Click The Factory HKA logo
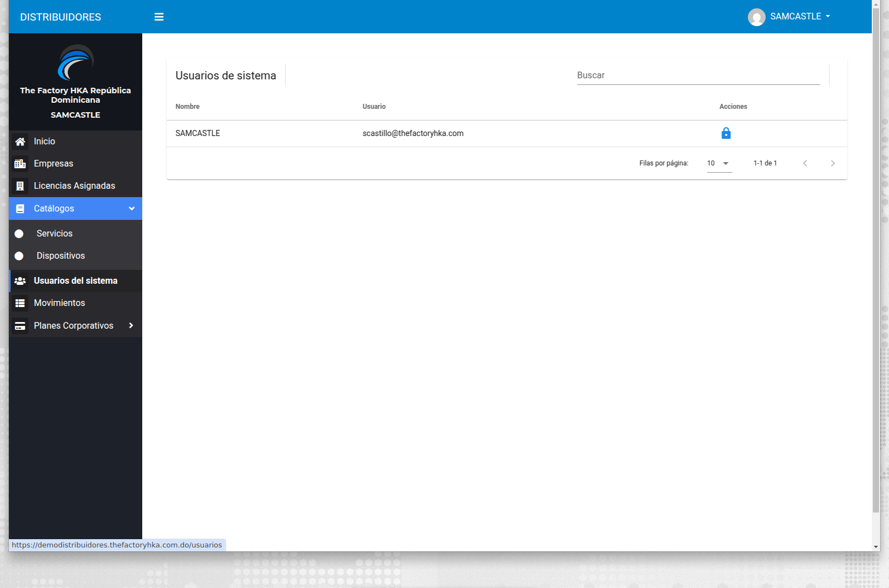The height and width of the screenshot is (588, 889). (76, 62)
